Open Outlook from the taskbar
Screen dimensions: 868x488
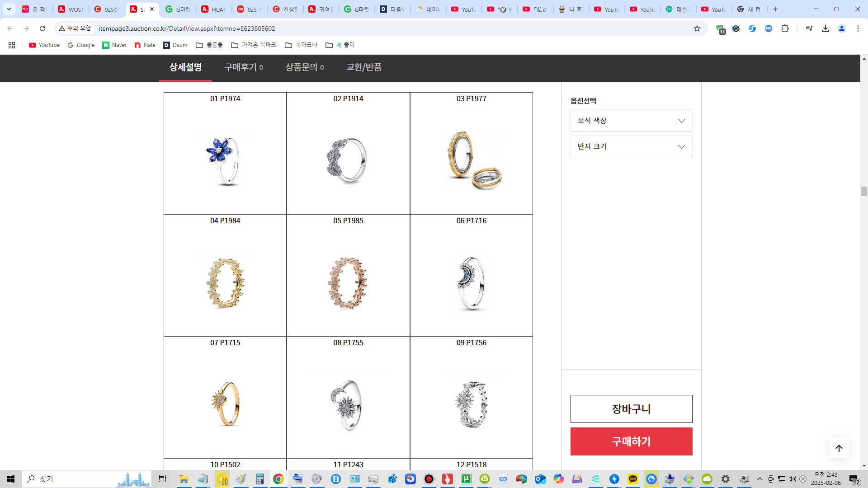click(x=540, y=479)
